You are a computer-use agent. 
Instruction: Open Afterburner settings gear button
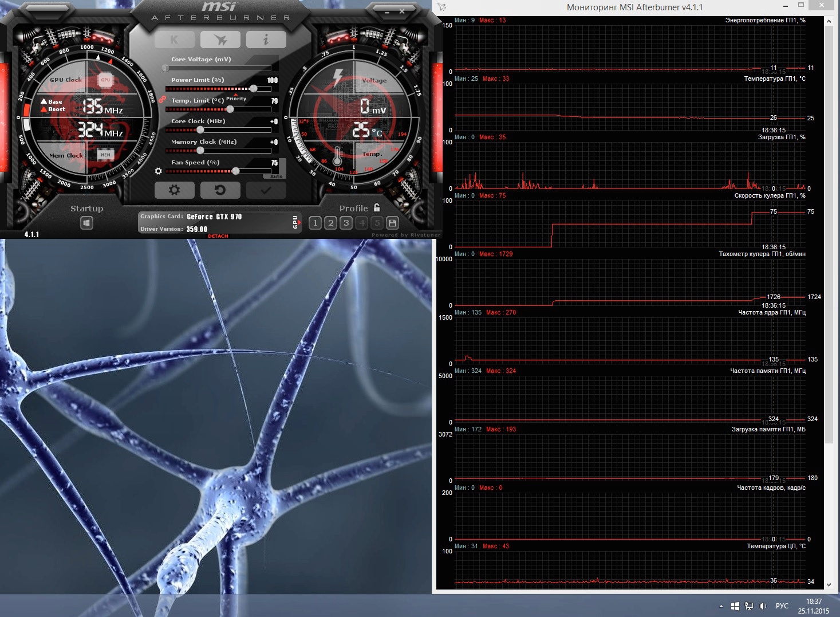[175, 190]
